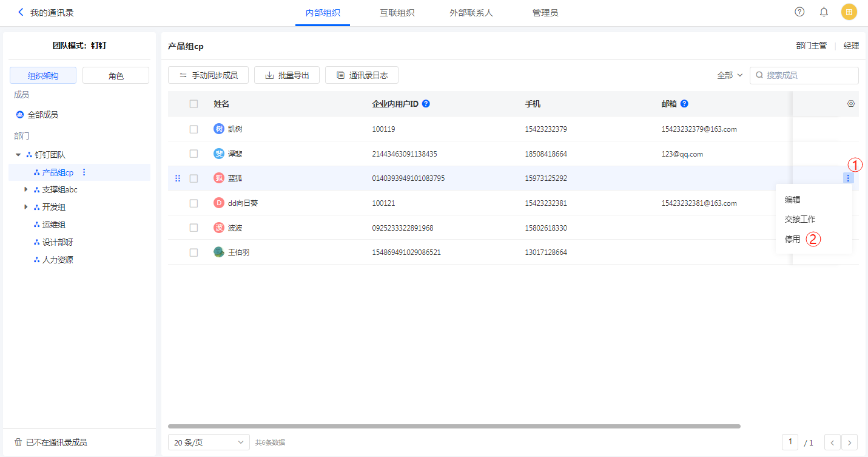Click the drag handle on 蓝狐 row
Image resolution: width=868 pixels, height=457 pixels.
[x=178, y=178]
